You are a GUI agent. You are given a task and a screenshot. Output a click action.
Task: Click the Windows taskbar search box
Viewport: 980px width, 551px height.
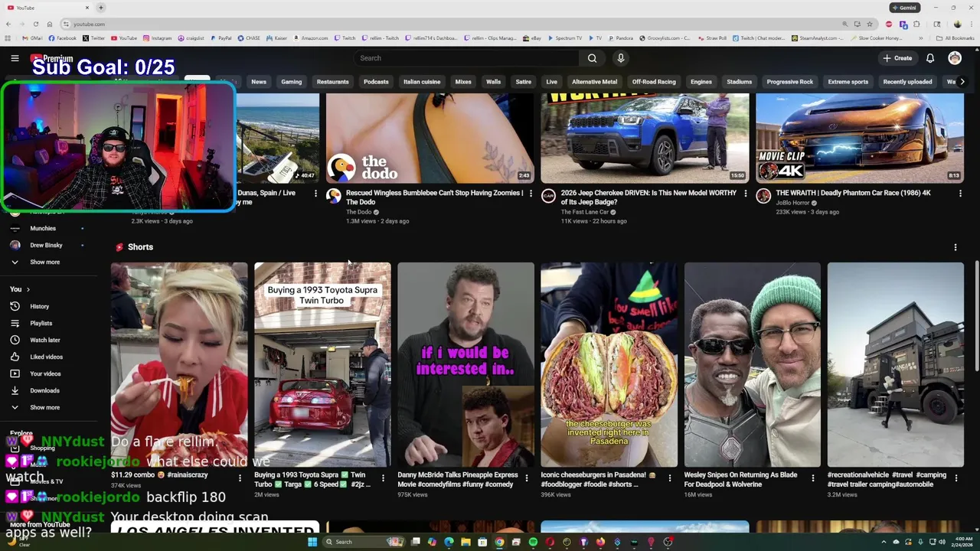pyautogui.click(x=363, y=542)
